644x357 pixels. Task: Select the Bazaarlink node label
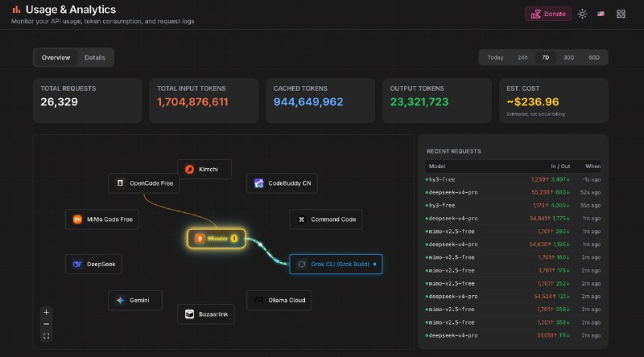pyautogui.click(x=213, y=314)
